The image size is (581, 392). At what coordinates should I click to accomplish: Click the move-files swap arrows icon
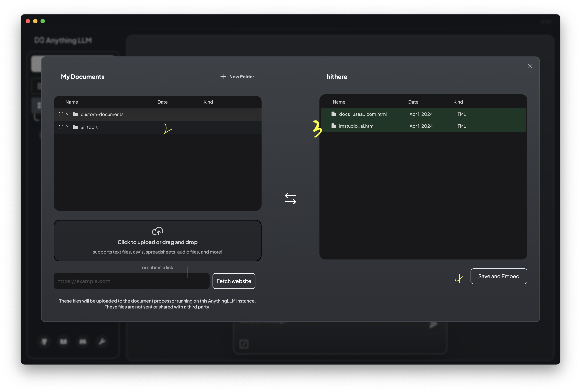[x=290, y=198]
